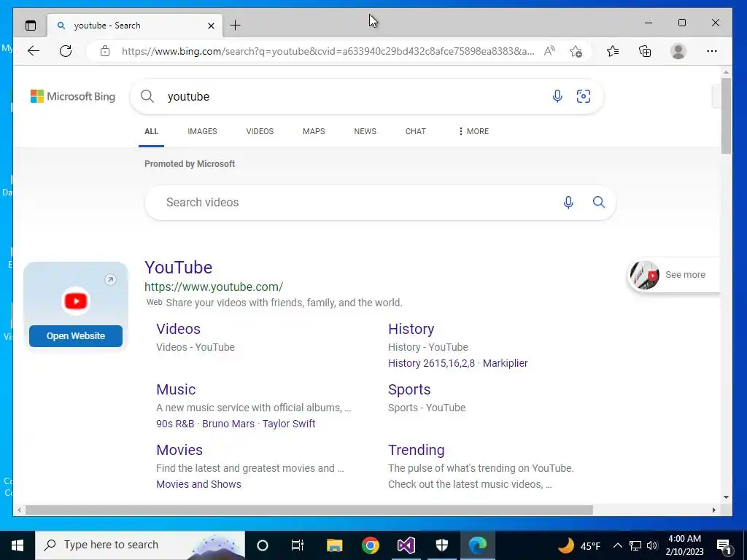Open the www.youtube.com URL link
Viewport: 747px width, 560px height.
point(214,287)
